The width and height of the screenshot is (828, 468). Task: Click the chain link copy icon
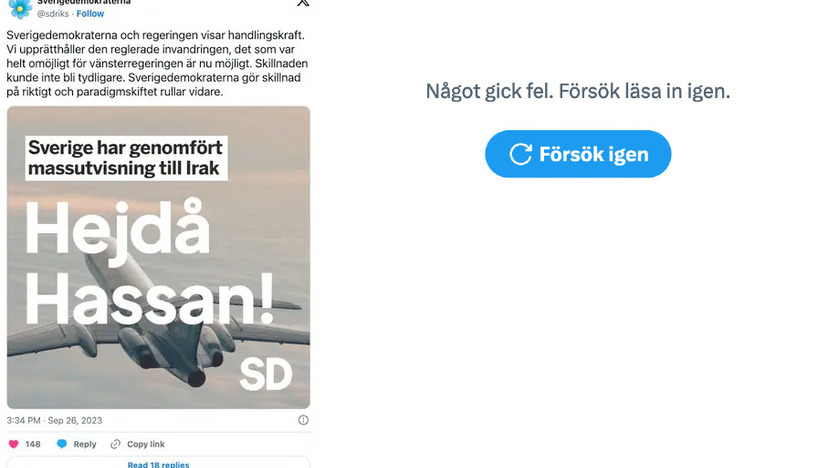click(x=115, y=444)
